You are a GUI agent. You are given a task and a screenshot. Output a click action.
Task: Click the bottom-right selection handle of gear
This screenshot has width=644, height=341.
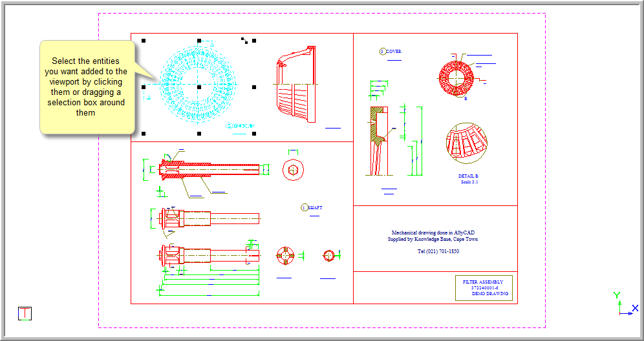point(254,134)
